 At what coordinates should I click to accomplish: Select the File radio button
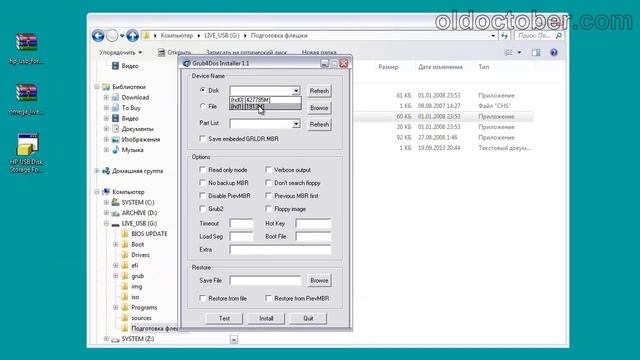click(203, 107)
